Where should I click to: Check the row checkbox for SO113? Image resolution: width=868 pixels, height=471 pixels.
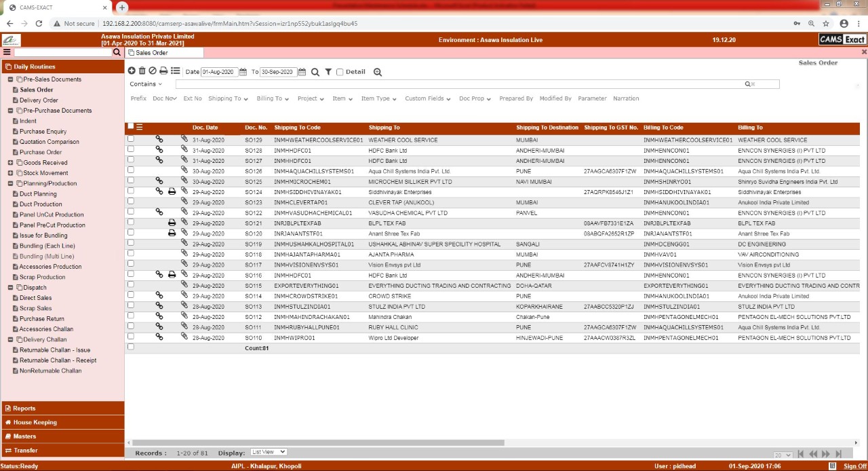[x=131, y=306]
